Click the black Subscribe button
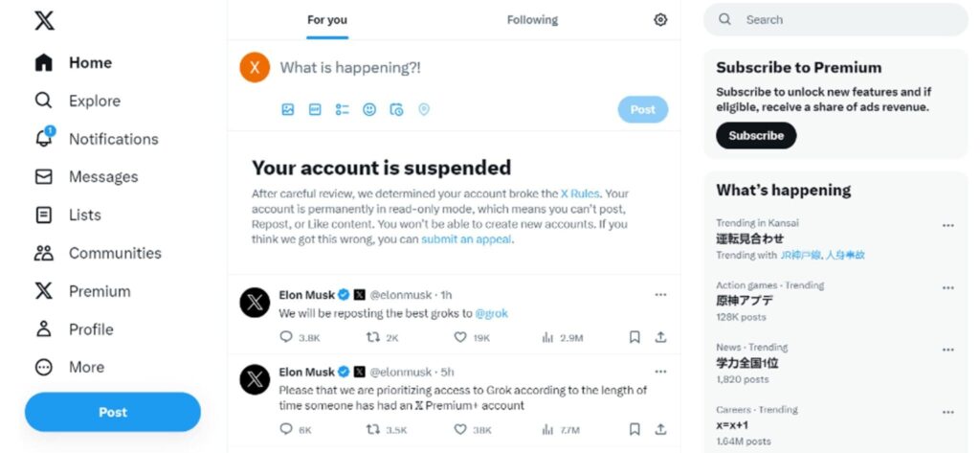Viewport: 980px width, 453px height. (756, 135)
